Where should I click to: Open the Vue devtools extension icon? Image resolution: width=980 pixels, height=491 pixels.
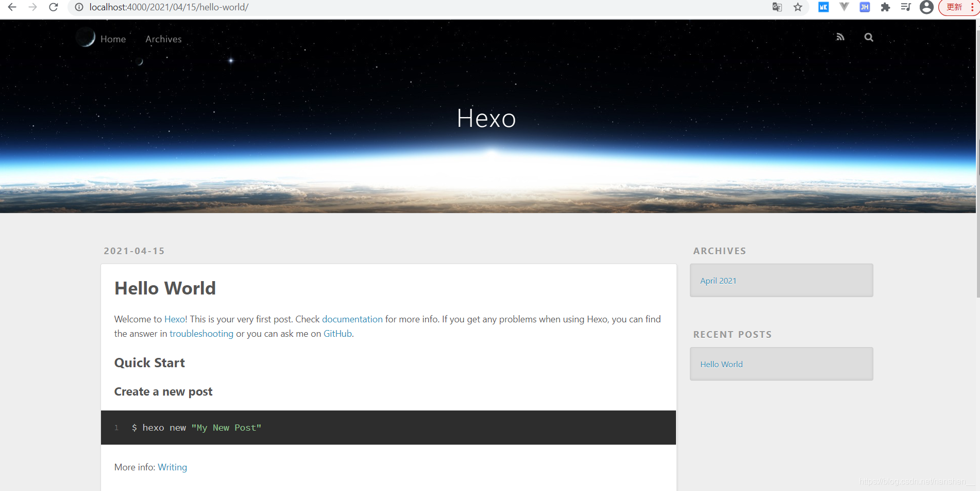click(844, 7)
